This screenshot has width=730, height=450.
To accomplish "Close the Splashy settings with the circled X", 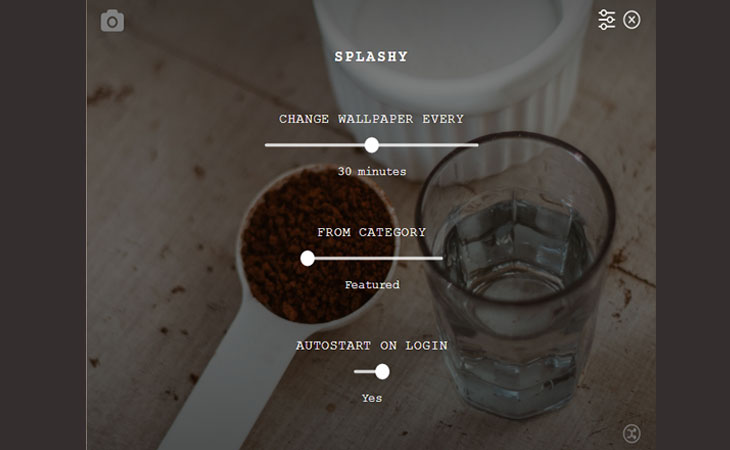I will click(631, 20).
